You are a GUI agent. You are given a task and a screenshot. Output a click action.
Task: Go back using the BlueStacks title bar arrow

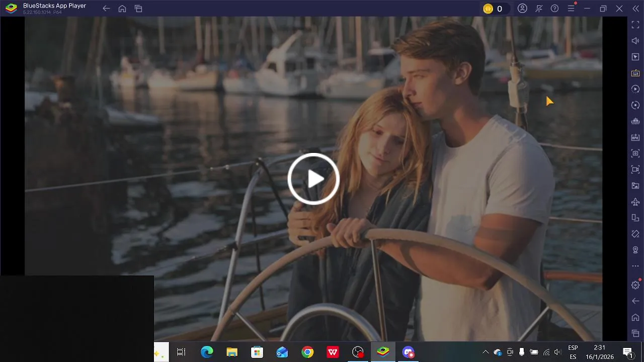[106, 9]
